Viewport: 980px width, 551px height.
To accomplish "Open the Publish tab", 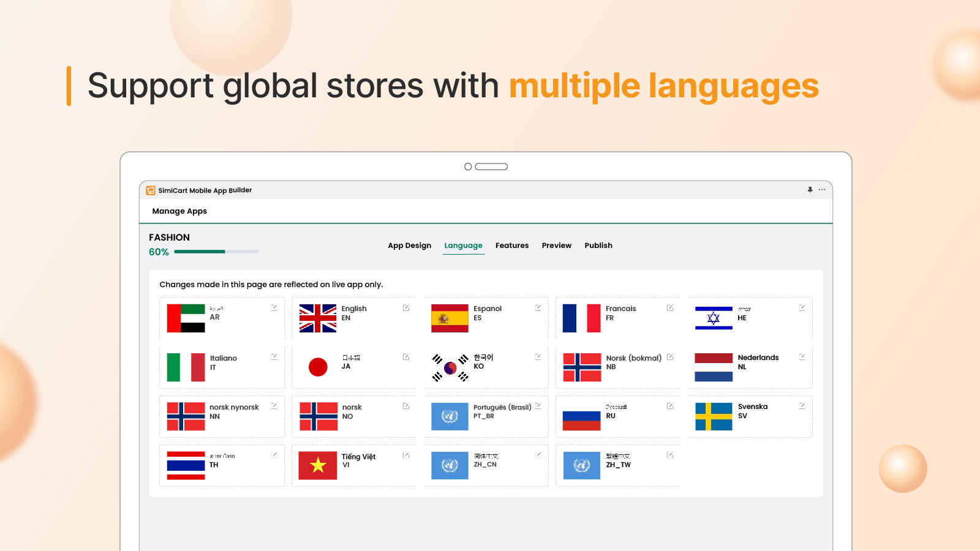I will click(x=598, y=246).
